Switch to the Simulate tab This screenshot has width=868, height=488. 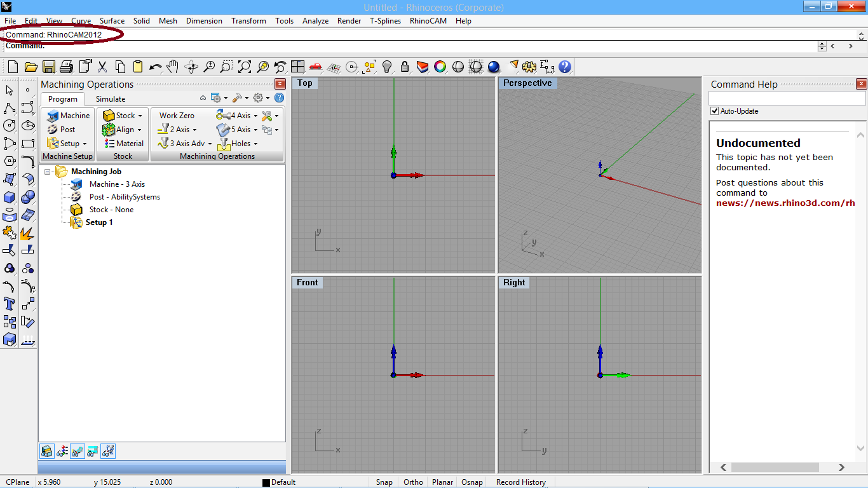111,99
